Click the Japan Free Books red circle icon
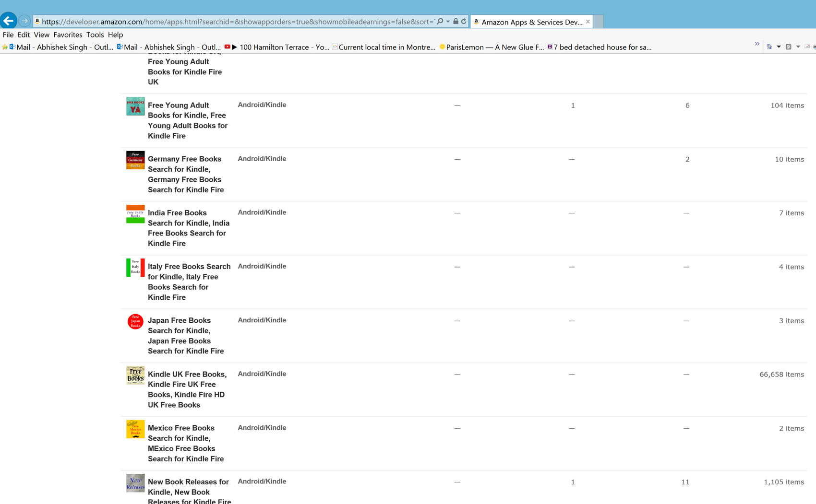 click(x=135, y=321)
